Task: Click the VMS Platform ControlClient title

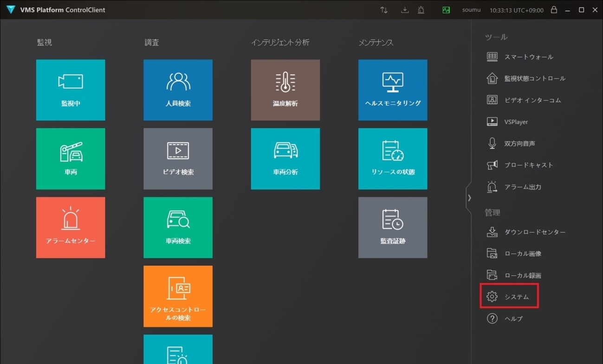Action: (63, 10)
